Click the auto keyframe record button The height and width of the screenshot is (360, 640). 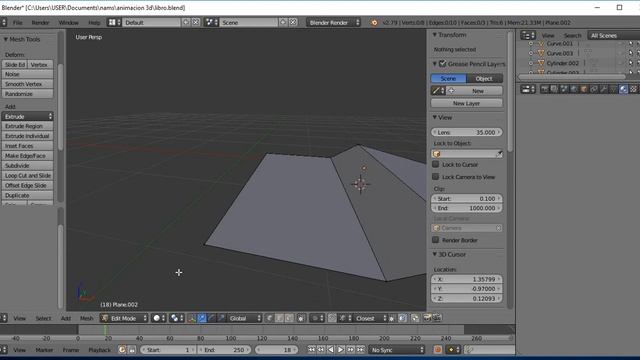438,349
